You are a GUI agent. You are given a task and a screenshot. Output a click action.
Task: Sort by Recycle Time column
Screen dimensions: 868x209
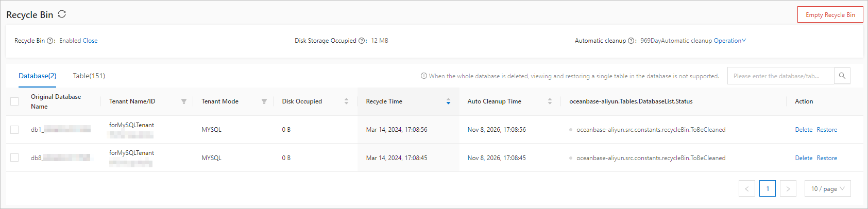[448, 101]
